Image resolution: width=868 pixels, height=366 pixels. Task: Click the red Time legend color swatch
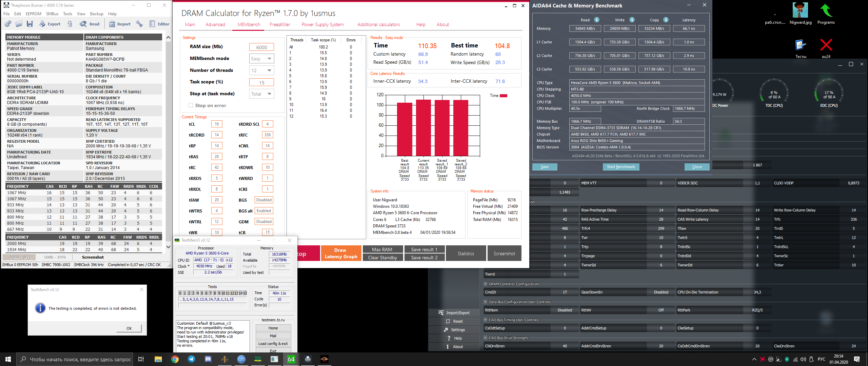coord(504,96)
